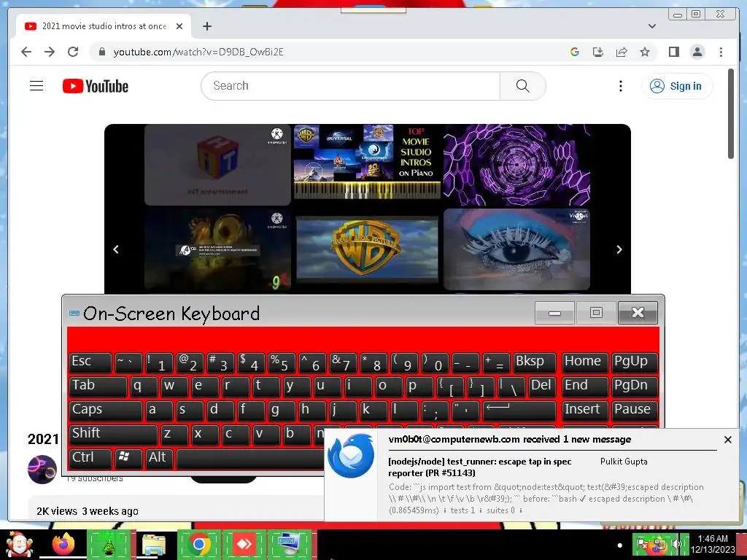Click the install app icon in the address bar
The image size is (747, 560).
(x=598, y=52)
